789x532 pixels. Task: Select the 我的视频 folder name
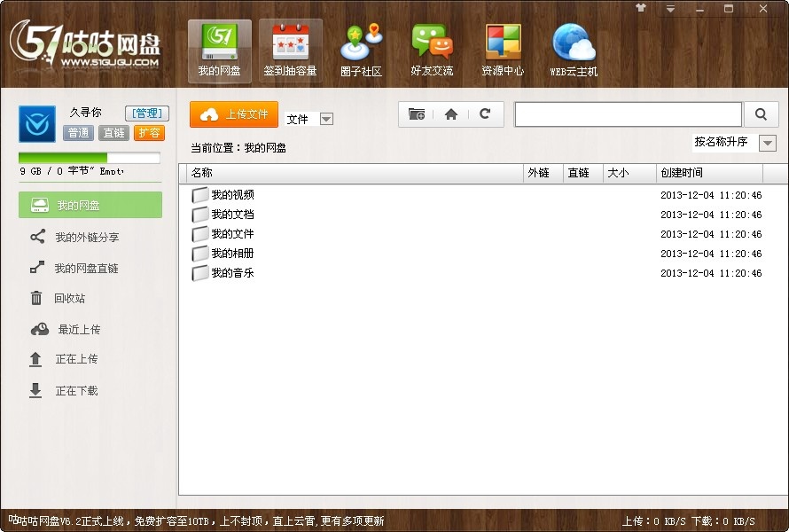[232, 195]
